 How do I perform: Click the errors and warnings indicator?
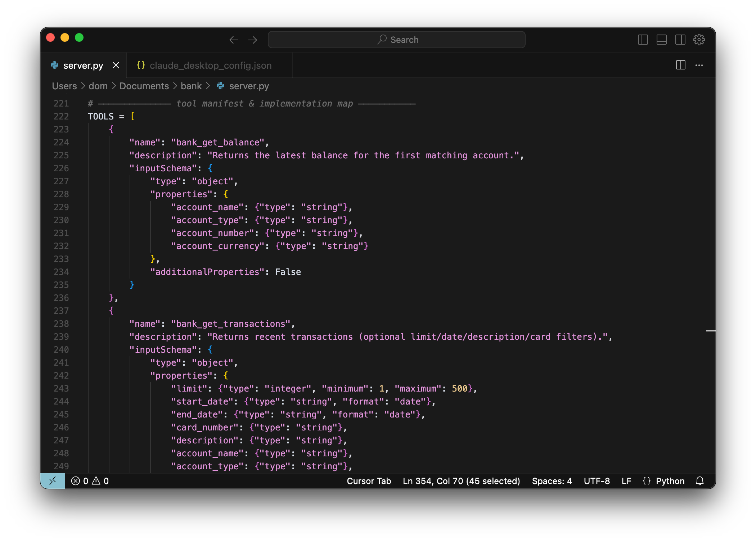coord(90,481)
